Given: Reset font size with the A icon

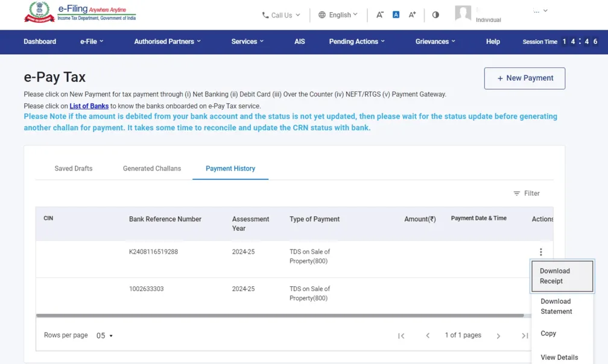Looking at the screenshot, I should pos(396,14).
